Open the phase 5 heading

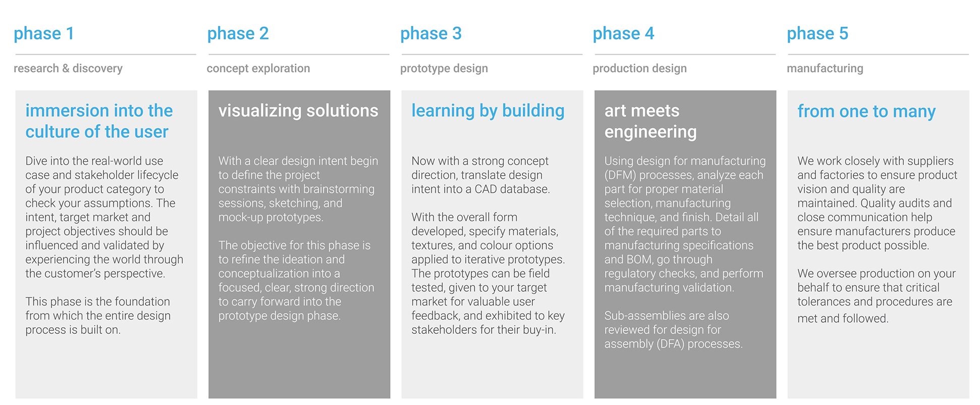point(817,34)
